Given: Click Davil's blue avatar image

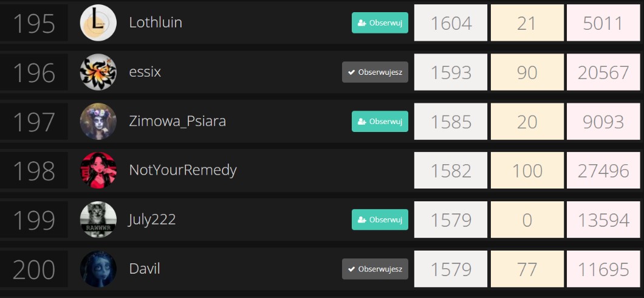Looking at the screenshot, I should [98, 269].
